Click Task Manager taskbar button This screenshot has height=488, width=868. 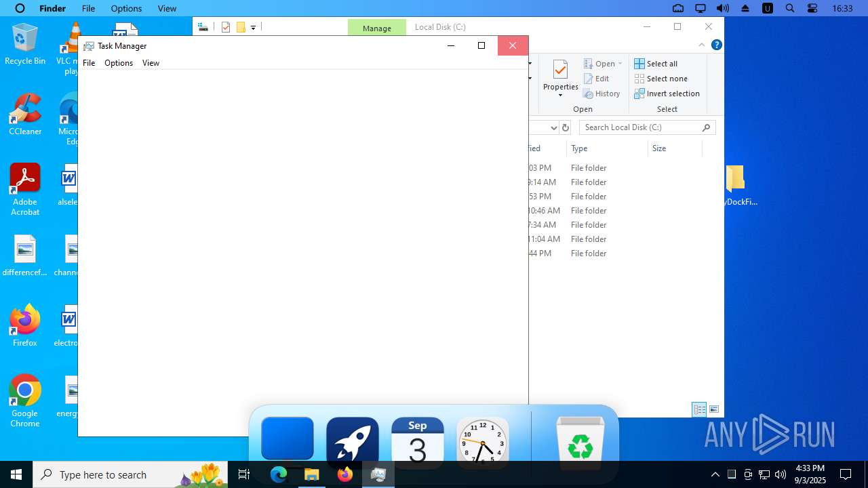tap(378, 474)
